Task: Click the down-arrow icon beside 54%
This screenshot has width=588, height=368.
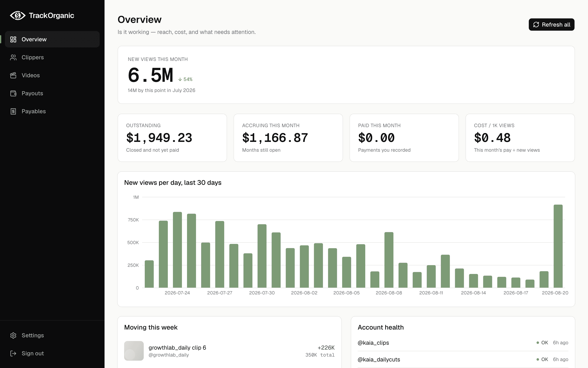Action: click(180, 79)
